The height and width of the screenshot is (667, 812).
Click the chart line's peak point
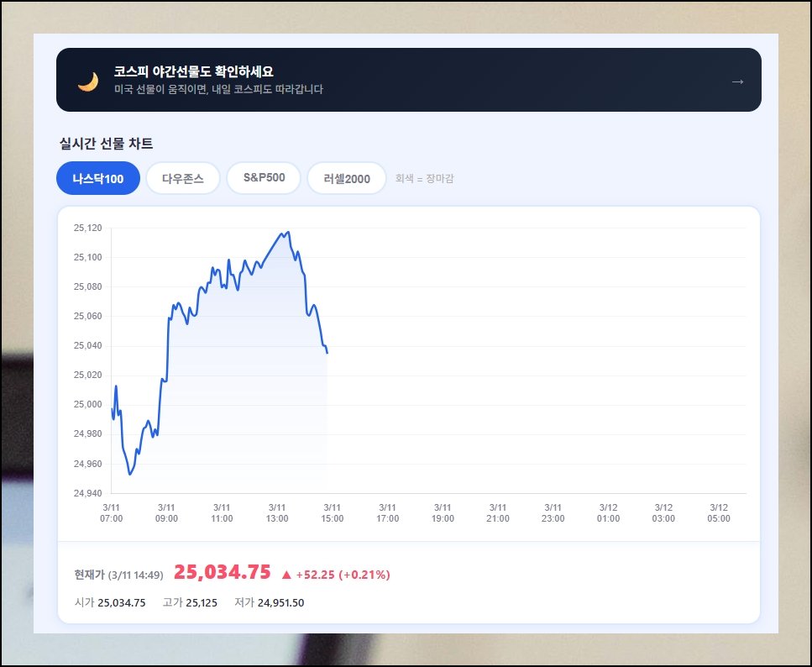pos(288,232)
